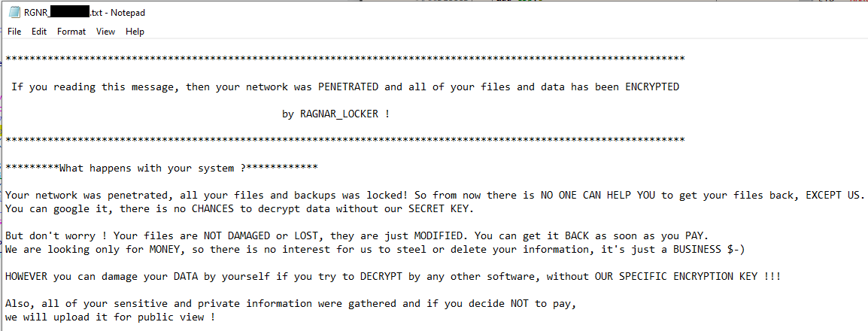
Task: Click the word PENETRATED in the first line
Action: (x=348, y=87)
